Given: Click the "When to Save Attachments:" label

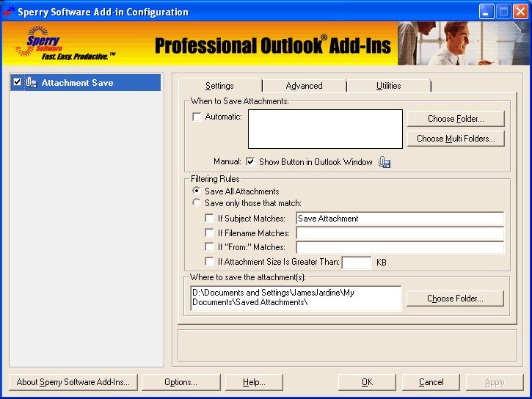Looking at the screenshot, I should pos(239,101).
